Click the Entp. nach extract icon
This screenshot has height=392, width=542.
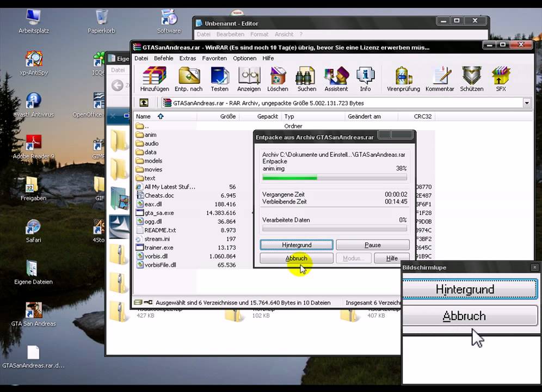(188, 79)
